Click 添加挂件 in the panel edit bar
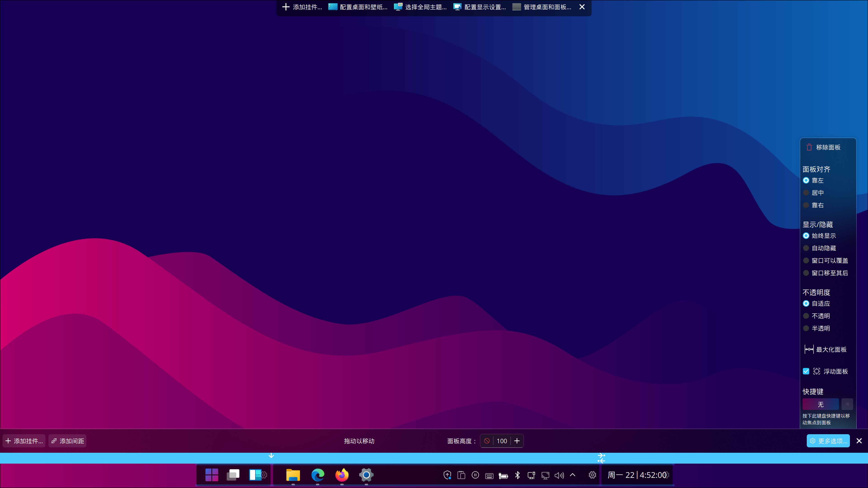868x488 pixels. (24, 441)
